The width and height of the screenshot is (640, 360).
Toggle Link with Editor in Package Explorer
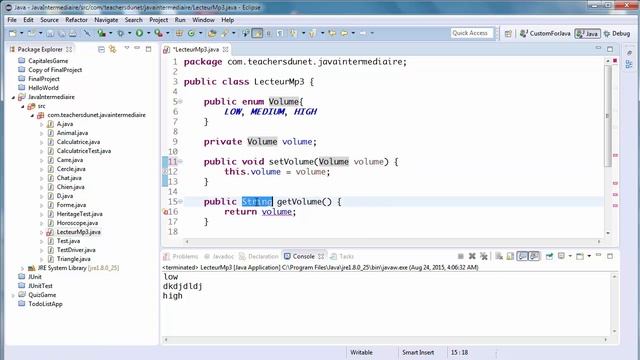coord(112,49)
